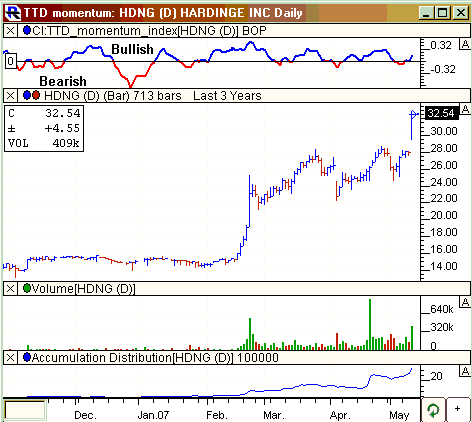The image size is (472, 422).
Task: Click the Dec. label on date axis
Action: [x=85, y=415]
